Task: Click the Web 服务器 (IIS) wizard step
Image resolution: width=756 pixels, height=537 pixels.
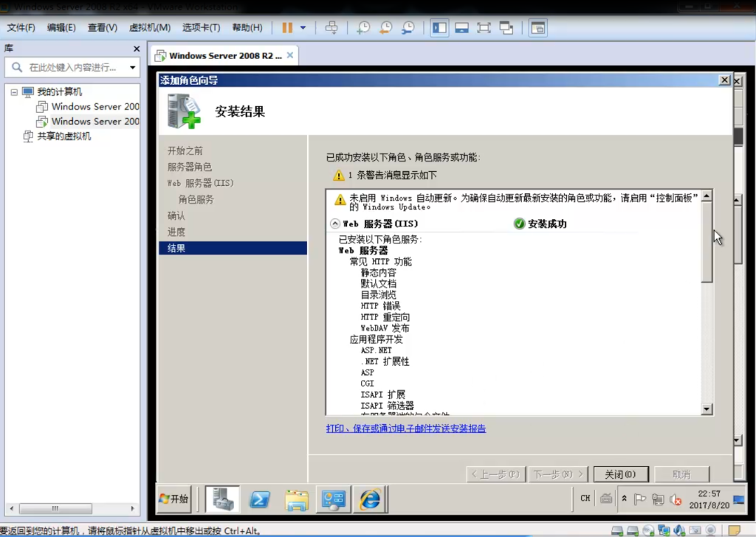Action: [200, 184]
